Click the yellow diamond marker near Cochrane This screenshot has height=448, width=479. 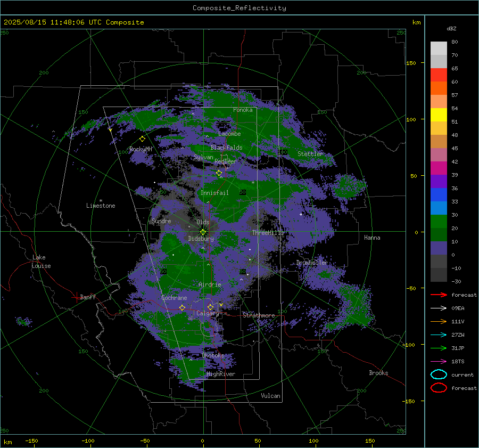click(183, 307)
